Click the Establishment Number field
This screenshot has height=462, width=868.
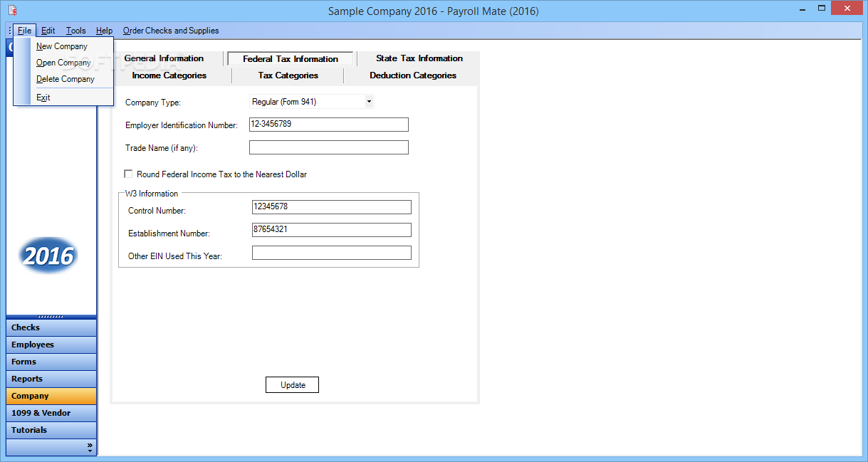click(x=332, y=230)
